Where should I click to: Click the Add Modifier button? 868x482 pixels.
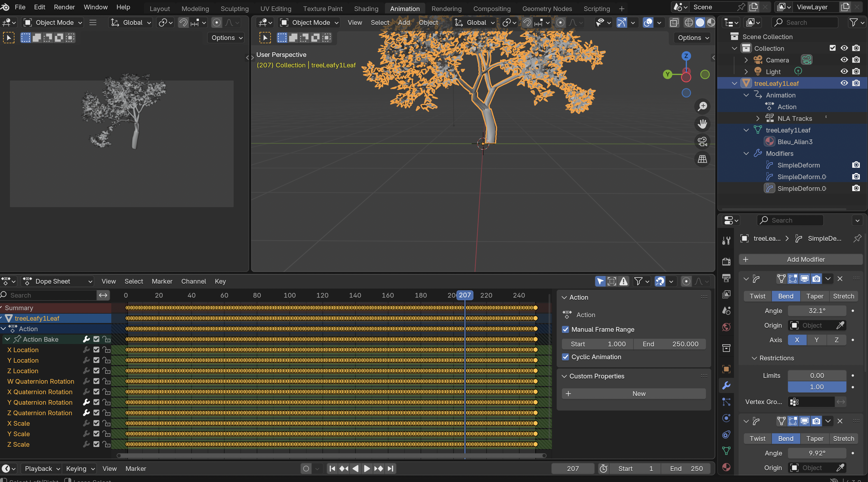(801, 259)
